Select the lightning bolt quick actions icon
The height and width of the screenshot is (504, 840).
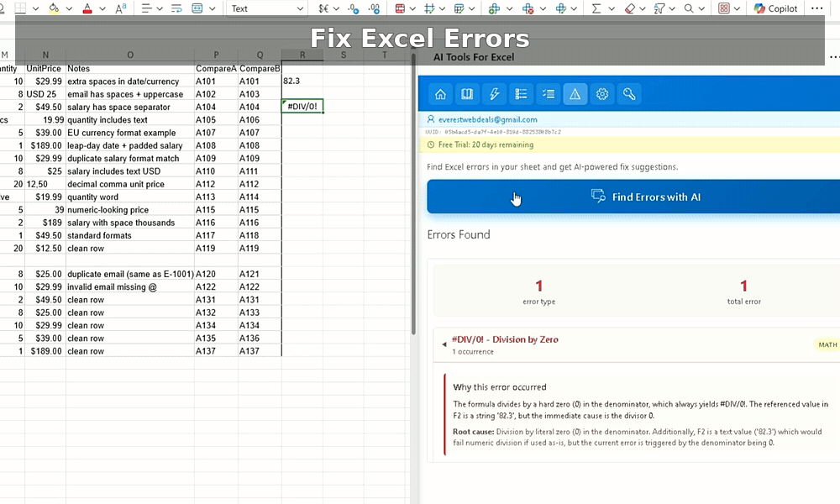(x=494, y=94)
